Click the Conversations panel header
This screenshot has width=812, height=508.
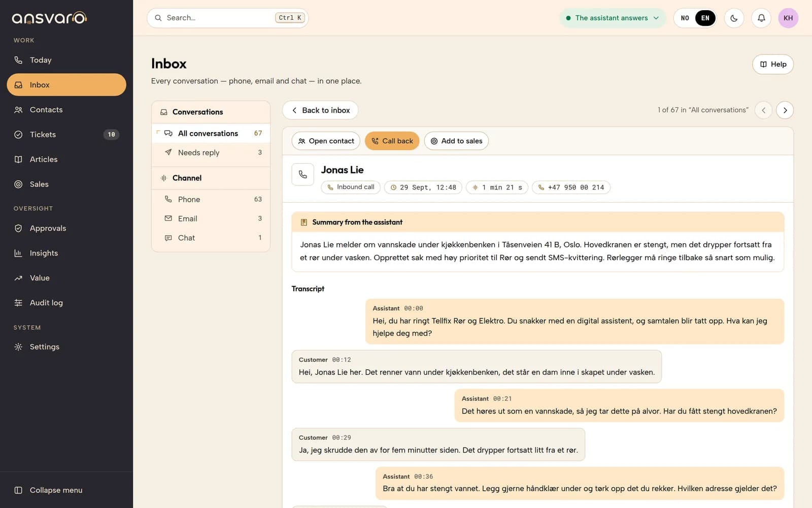point(211,112)
